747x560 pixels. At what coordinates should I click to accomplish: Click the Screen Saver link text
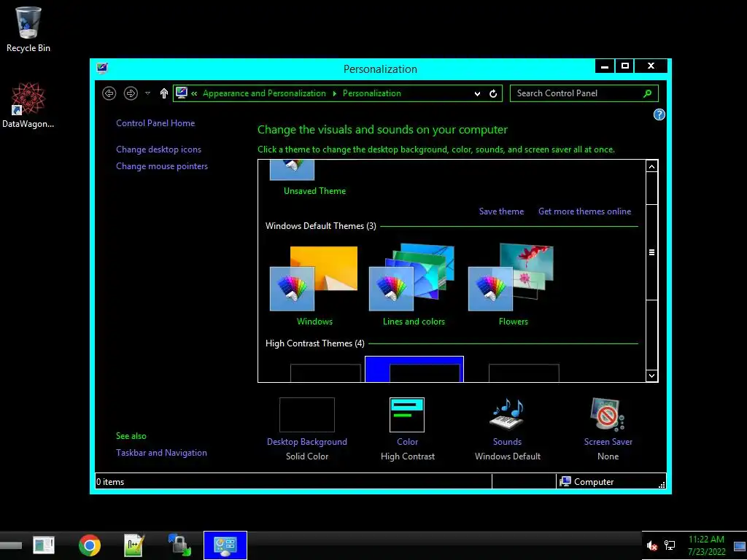608,441
